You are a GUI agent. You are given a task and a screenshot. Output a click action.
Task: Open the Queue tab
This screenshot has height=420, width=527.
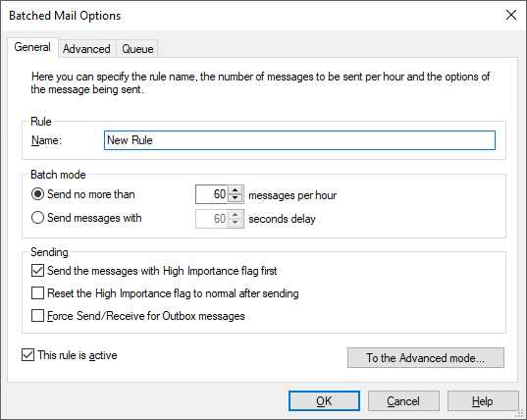pyautogui.click(x=137, y=49)
